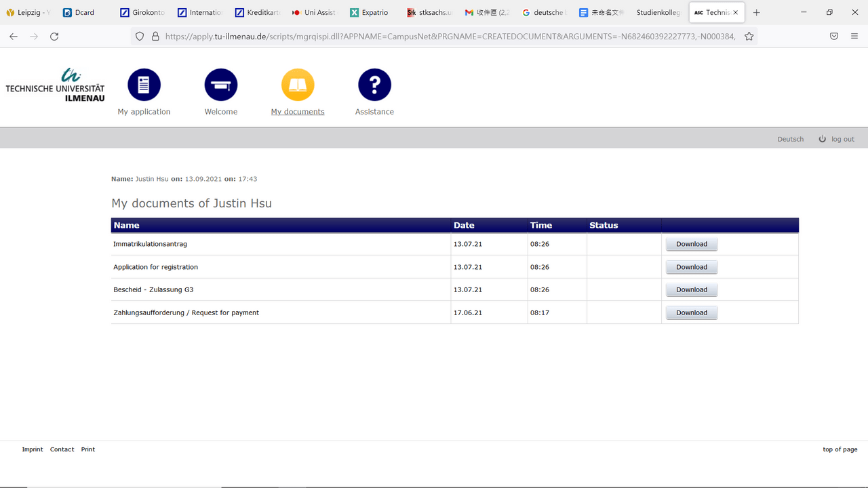Select the Immatrikulationsantrag name cell
Viewport: 868px width, 488px height.
tap(281, 244)
